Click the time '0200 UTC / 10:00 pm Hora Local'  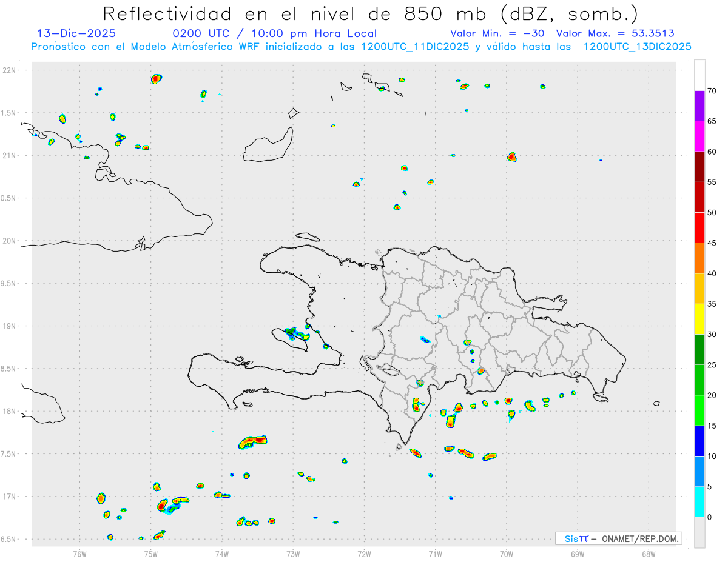click(x=275, y=33)
